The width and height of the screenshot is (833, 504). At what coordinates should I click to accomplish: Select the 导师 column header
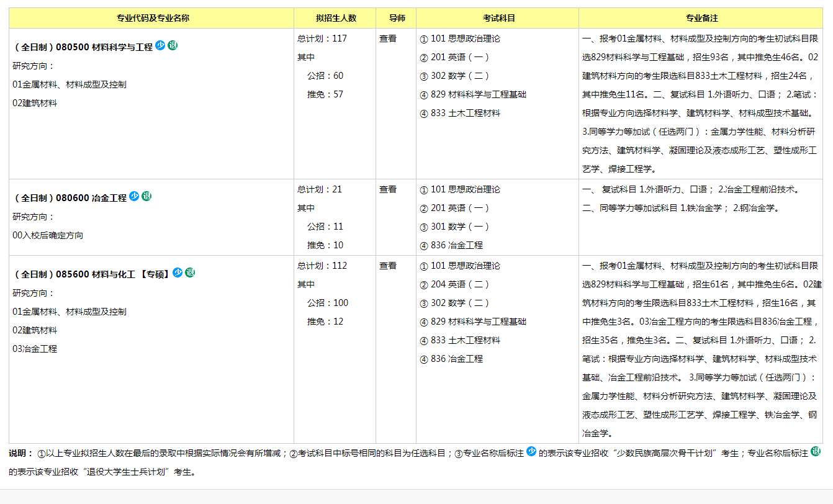pos(397,18)
